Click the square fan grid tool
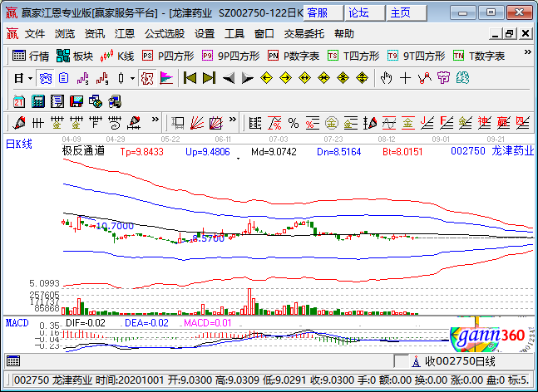The image size is (538, 392). [x=216, y=123]
